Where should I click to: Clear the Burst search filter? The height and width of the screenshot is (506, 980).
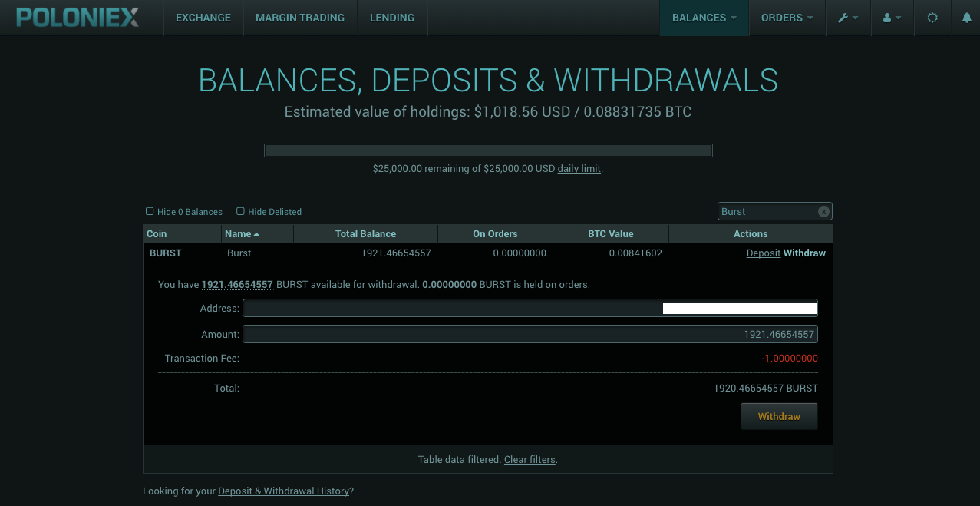coord(823,212)
